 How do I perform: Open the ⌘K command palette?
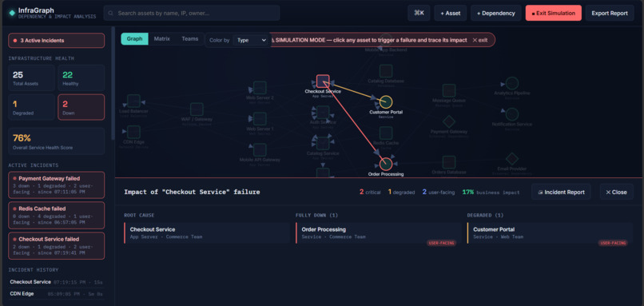click(419, 13)
